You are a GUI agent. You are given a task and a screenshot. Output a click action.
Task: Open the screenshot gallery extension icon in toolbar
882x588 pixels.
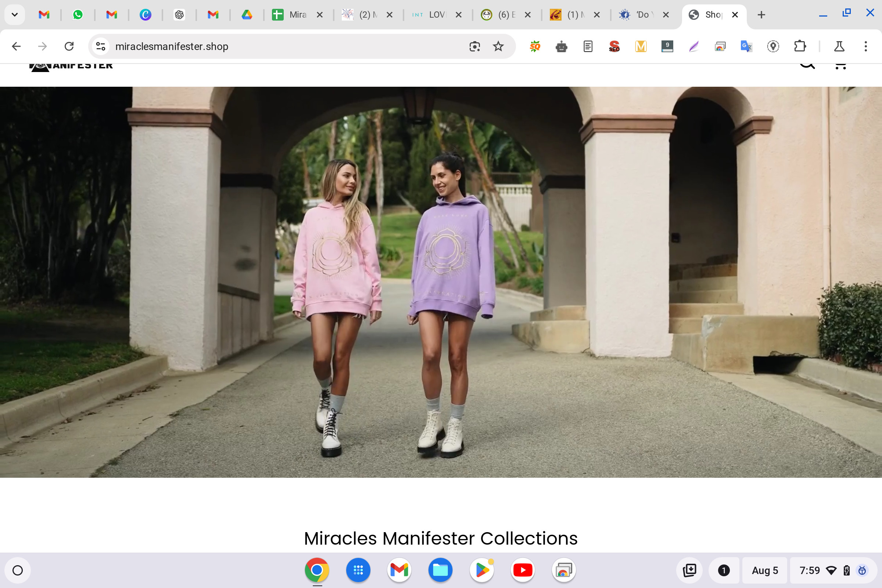click(x=720, y=47)
